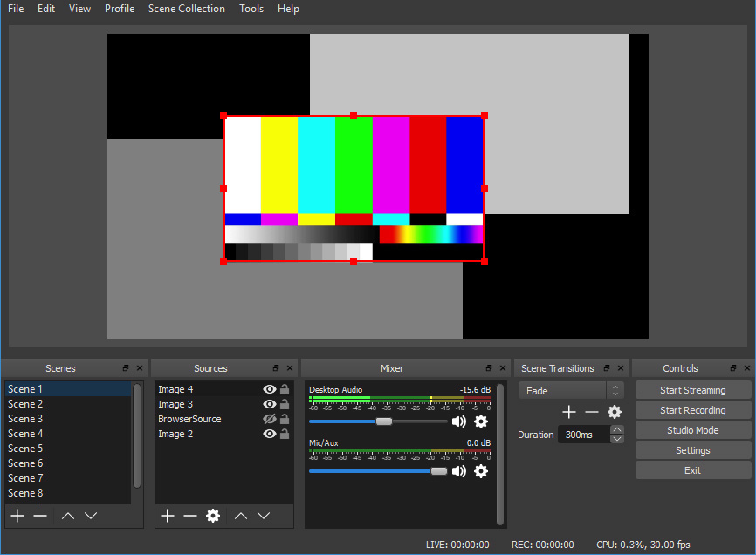Hide the Image 2 source

pyautogui.click(x=270, y=434)
